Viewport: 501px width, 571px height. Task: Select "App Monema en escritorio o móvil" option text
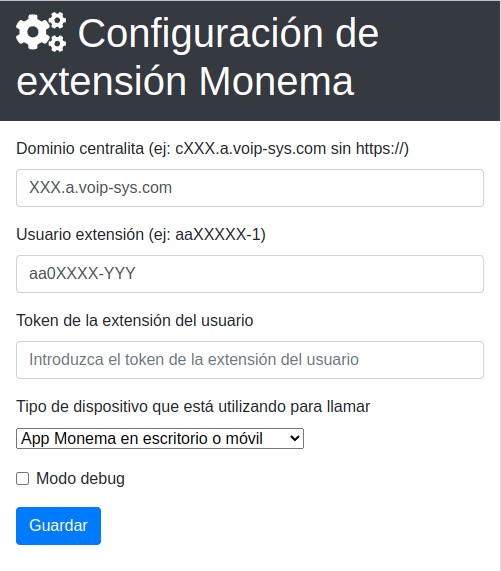click(142, 438)
